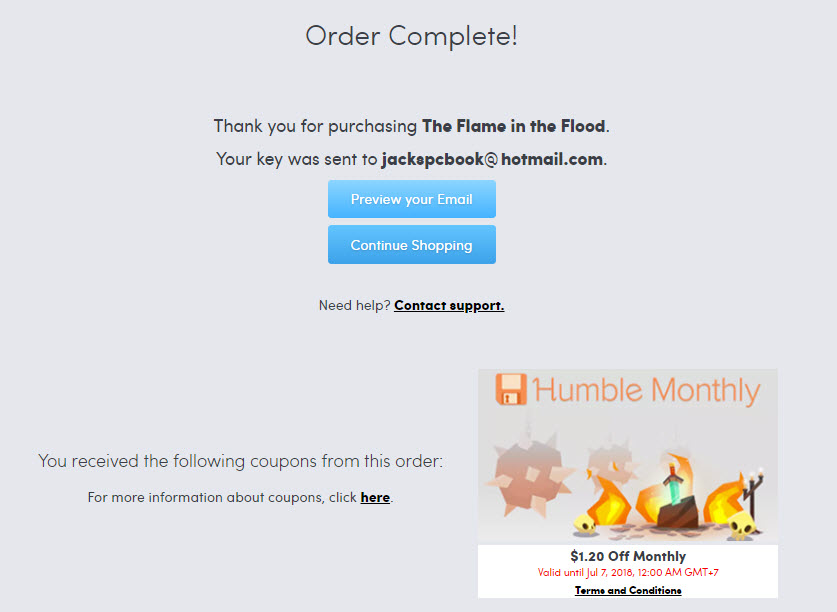This screenshot has width=837, height=612.
Task: Click the Humble Monthly floppy disk icon
Action: 511,389
